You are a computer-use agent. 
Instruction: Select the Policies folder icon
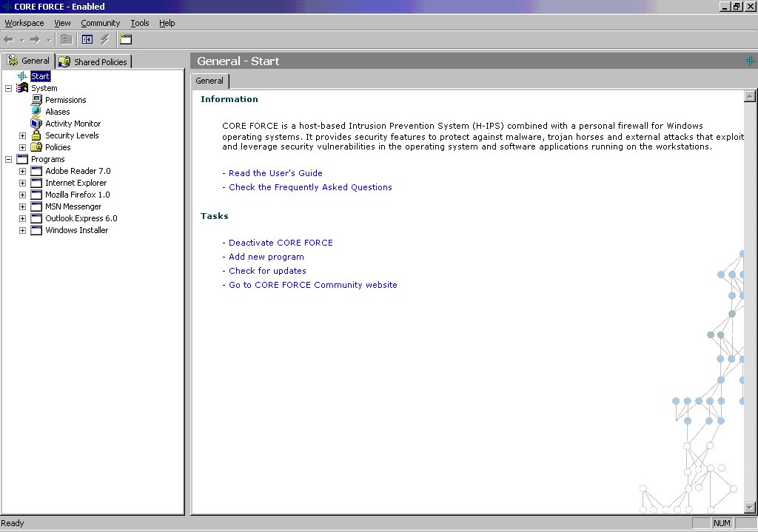[x=36, y=147]
